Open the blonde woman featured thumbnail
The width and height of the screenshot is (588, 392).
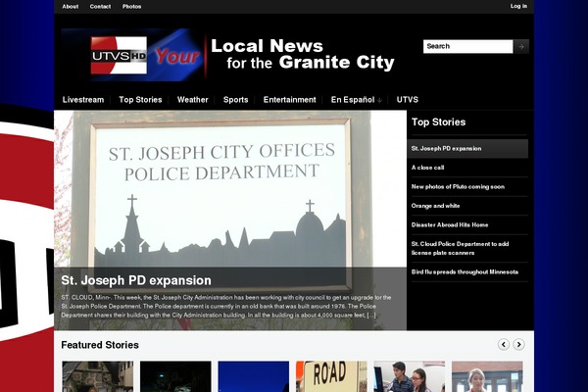click(x=487, y=376)
